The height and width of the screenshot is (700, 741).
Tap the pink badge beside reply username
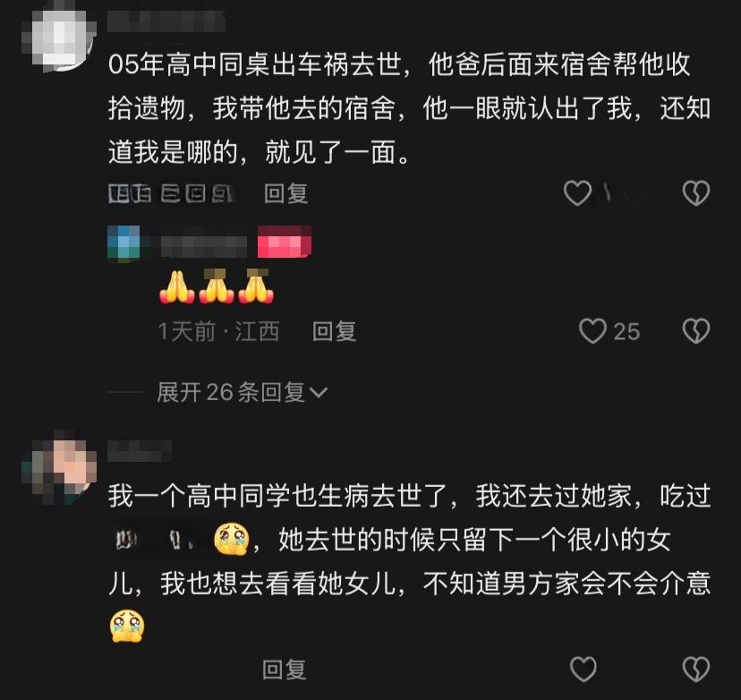284,242
